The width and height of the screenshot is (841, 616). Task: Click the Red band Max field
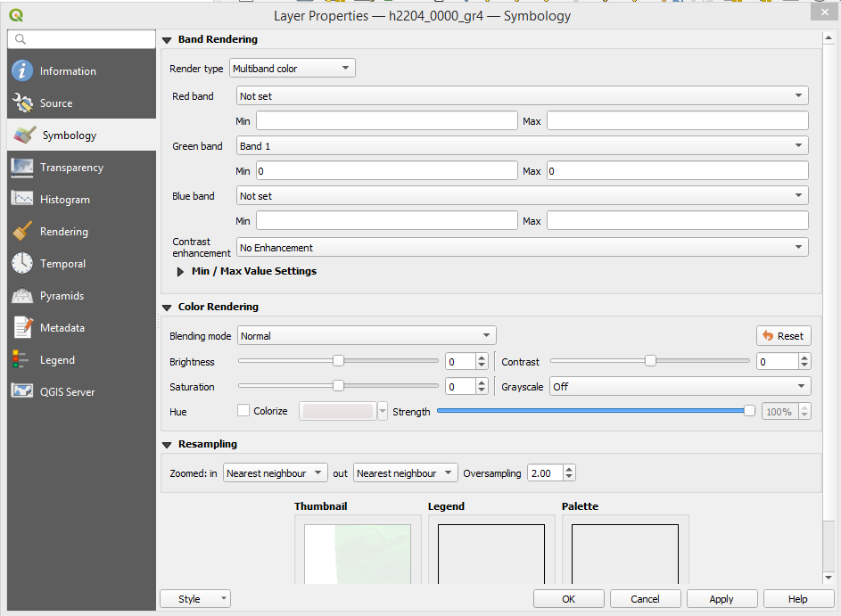coord(678,120)
